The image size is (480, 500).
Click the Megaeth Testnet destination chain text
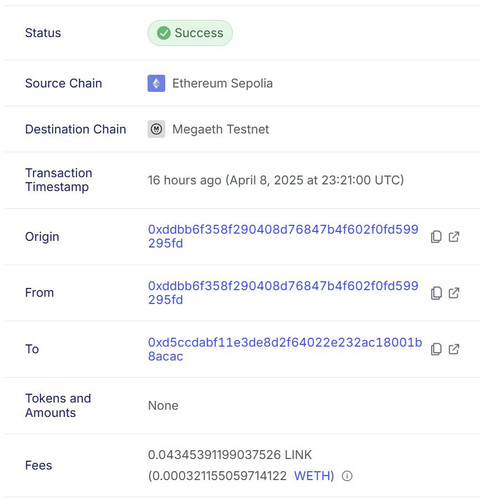click(220, 129)
